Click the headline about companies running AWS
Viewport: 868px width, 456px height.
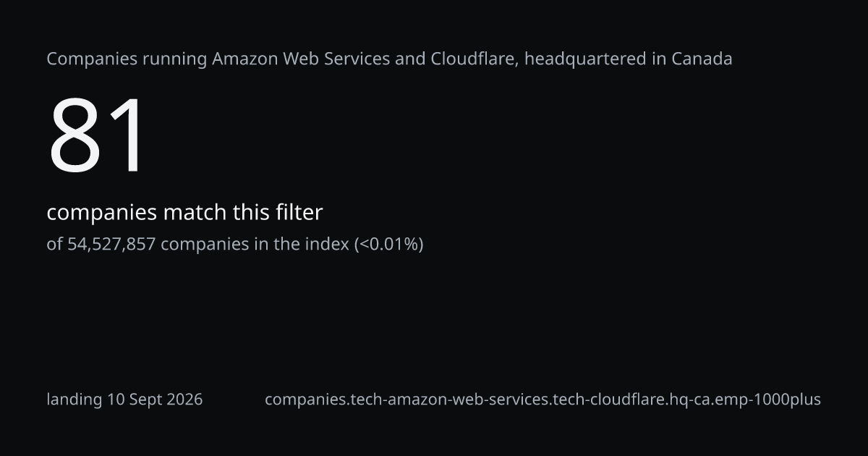point(389,59)
